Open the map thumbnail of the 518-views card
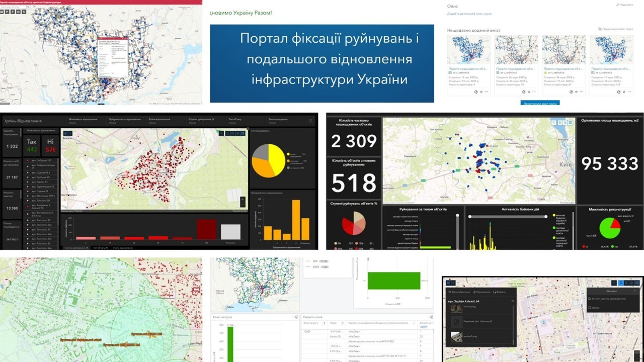The height and width of the screenshot is (362, 644). click(x=611, y=50)
